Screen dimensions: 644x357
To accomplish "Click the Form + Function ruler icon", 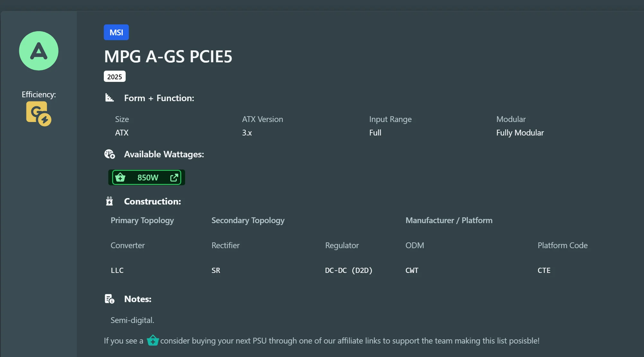I will [x=110, y=98].
